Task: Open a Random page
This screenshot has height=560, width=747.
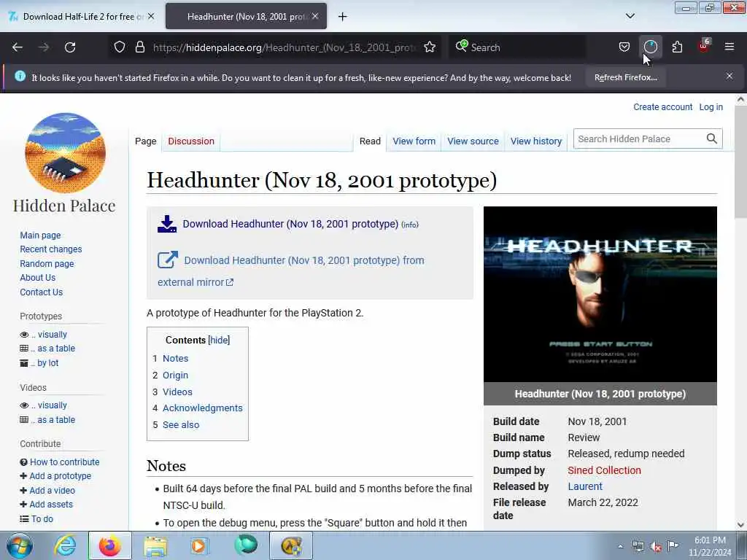Action: pos(47,263)
